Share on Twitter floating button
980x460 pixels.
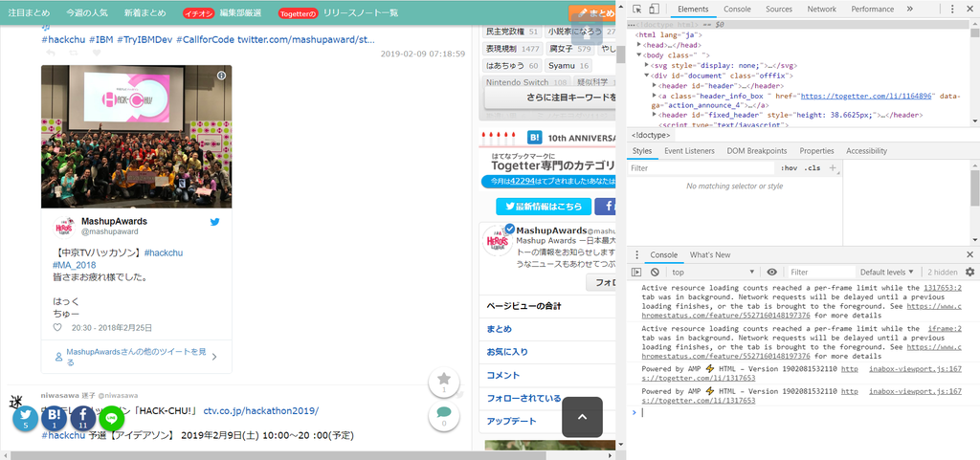(x=26, y=418)
